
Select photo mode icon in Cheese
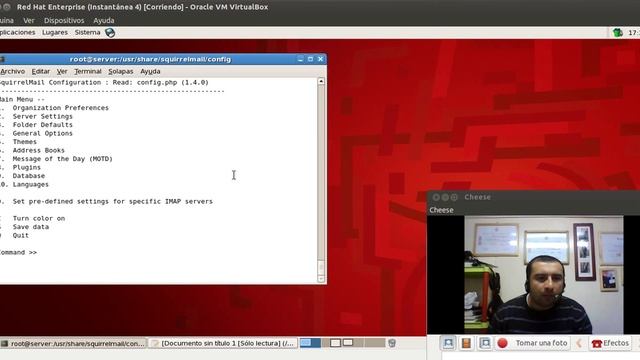click(x=448, y=343)
